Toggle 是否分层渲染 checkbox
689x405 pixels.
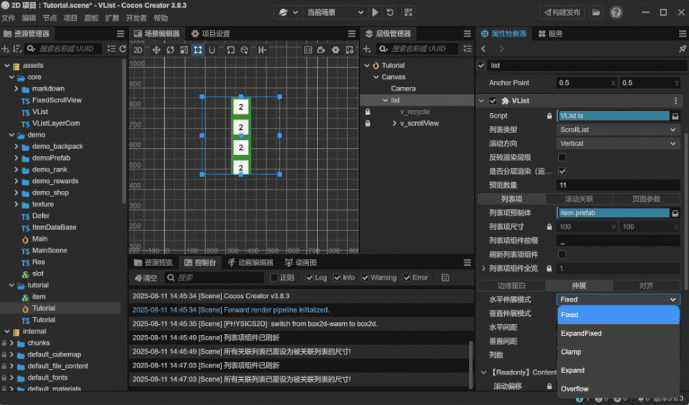coord(562,171)
